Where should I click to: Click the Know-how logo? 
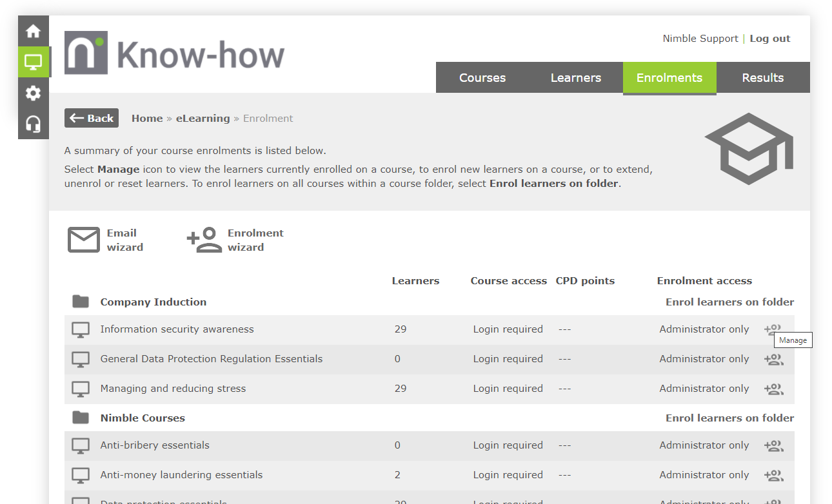click(x=174, y=52)
